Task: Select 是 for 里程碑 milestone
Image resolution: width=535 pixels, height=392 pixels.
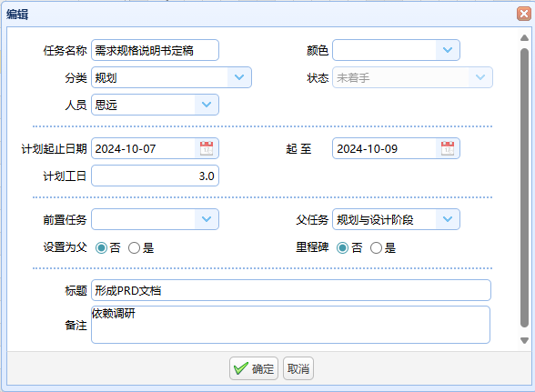Action: [x=376, y=248]
